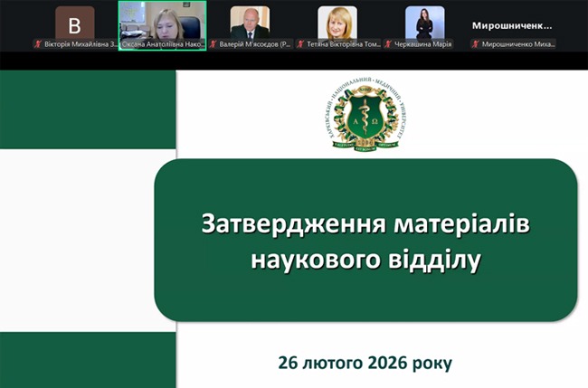Click the slide title "Затвердження матеріалів наукового відділу"
The image size is (588, 388).
click(x=365, y=241)
